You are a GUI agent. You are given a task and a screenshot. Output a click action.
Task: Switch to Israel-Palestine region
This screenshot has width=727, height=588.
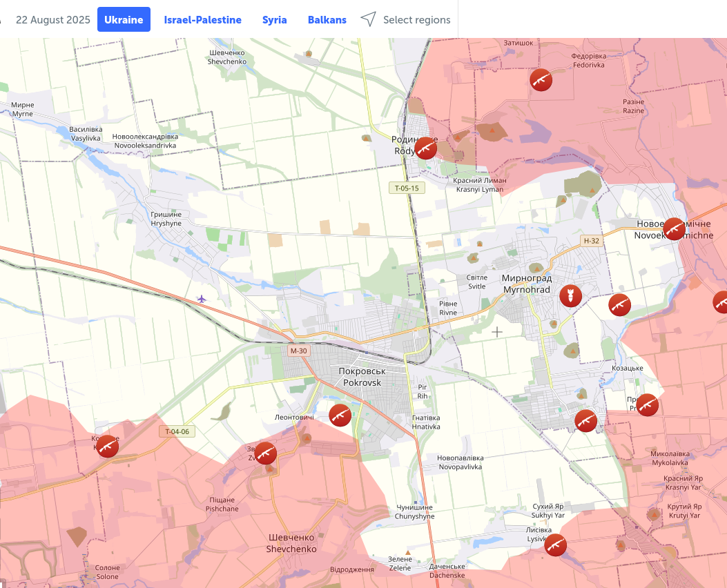point(202,20)
